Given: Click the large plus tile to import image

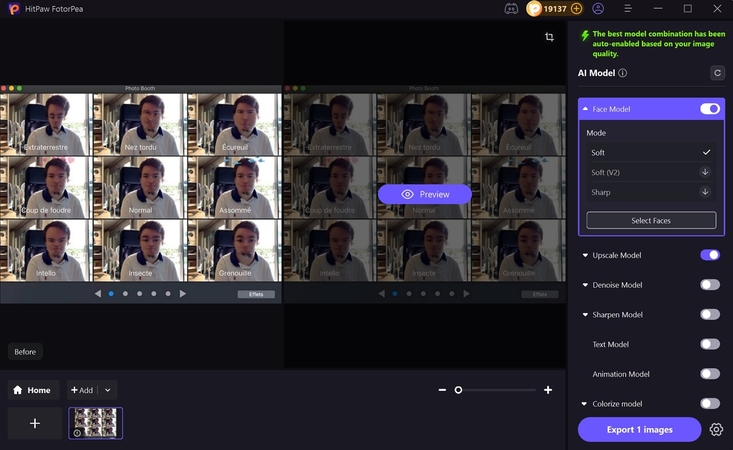Looking at the screenshot, I should 35,423.
